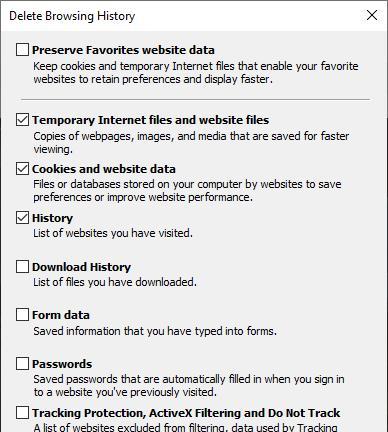Click the 'Cookies and website data' label text
This screenshot has width=388, height=432.
(x=104, y=169)
